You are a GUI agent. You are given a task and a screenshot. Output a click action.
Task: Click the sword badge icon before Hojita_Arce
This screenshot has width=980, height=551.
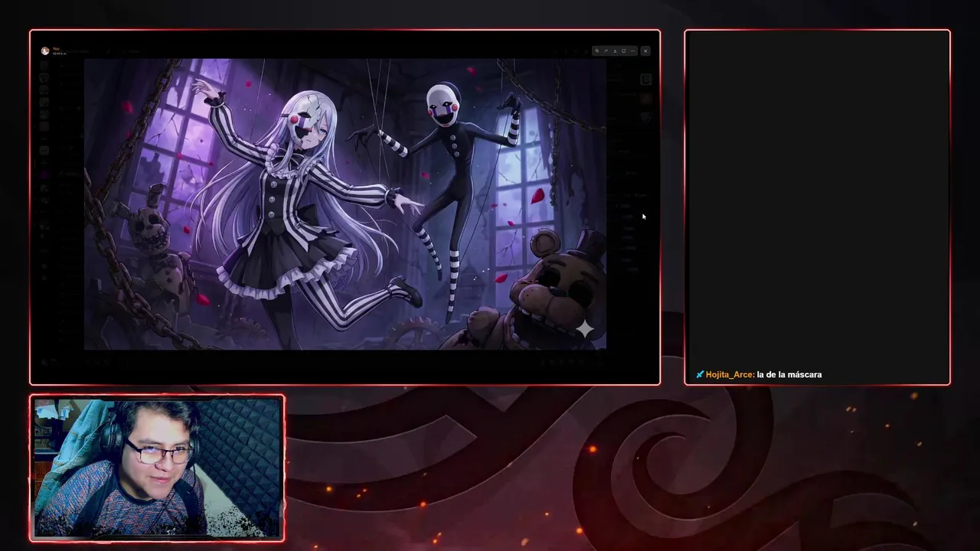700,374
